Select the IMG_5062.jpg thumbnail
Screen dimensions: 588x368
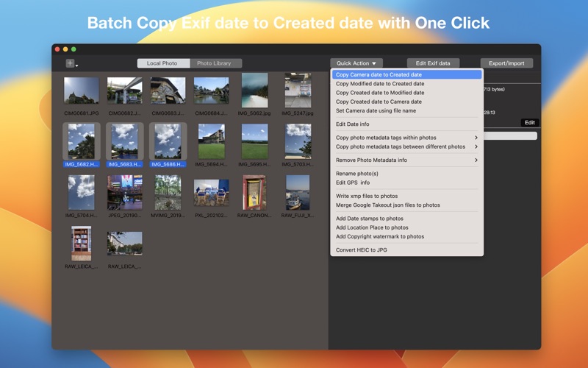254,91
